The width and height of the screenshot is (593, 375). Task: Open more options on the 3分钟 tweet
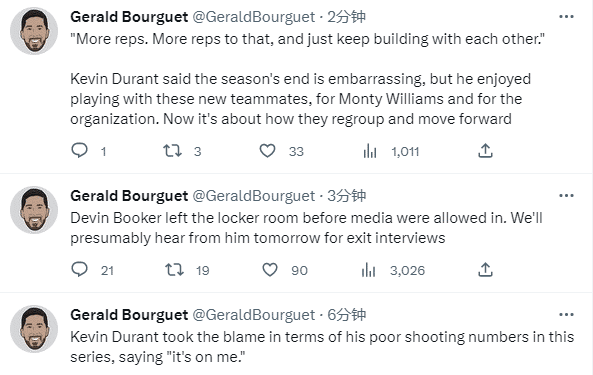pos(566,195)
